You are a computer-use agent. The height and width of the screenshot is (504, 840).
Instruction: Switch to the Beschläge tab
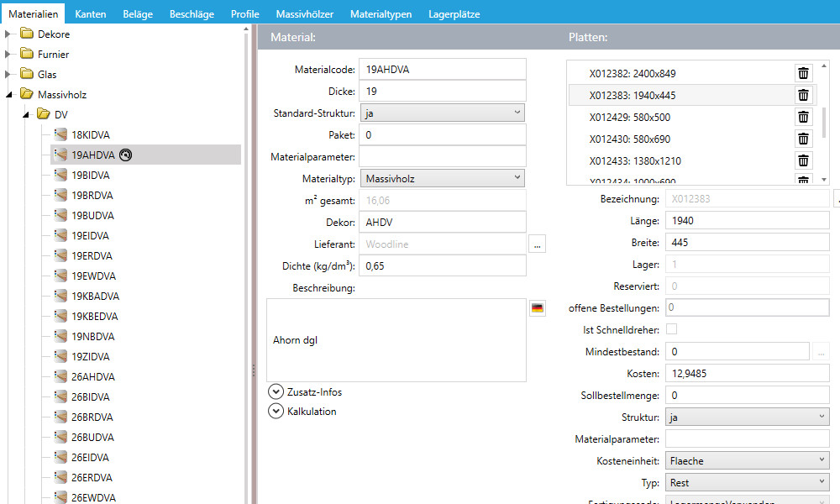192,14
